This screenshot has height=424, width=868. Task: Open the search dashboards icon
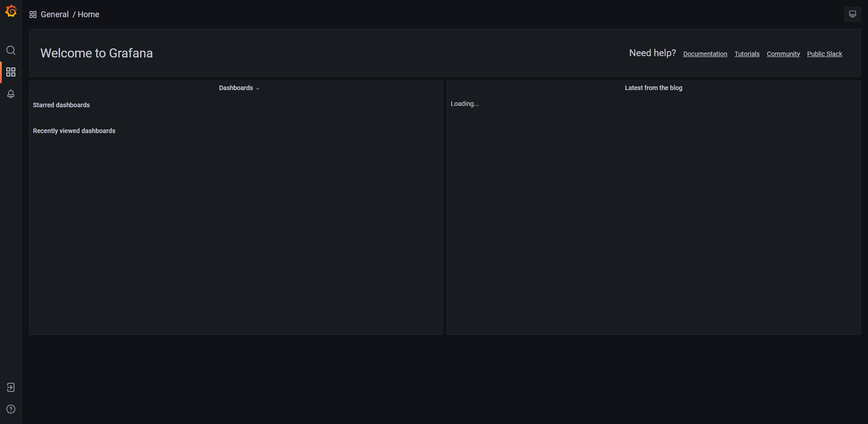pyautogui.click(x=11, y=50)
